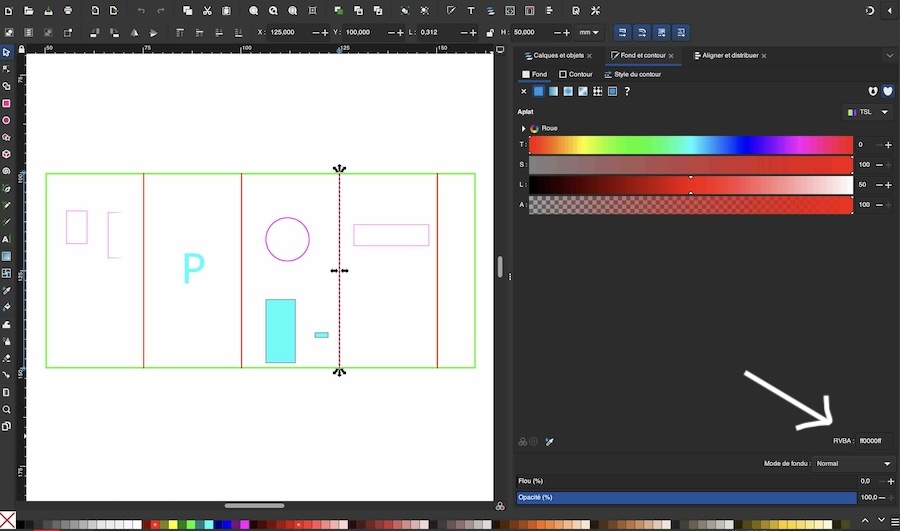This screenshot has height=531, width=900.
Task: Toggle scaling stroke width with object
Action: coord(622,33)
